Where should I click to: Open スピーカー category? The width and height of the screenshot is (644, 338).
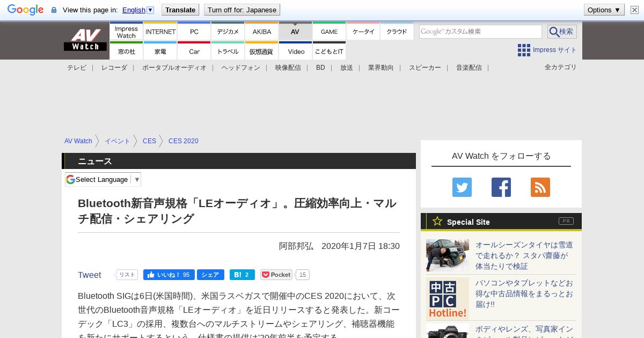tap(425, 68)
